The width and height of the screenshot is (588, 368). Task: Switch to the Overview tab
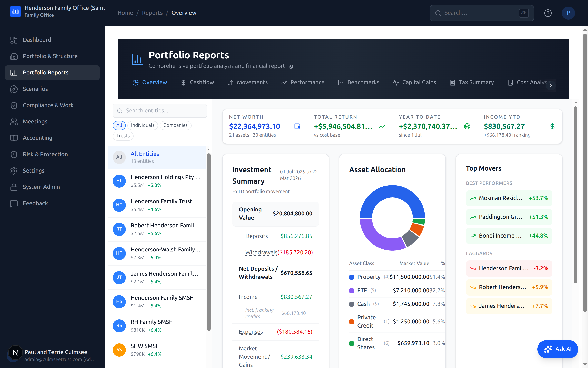click(x=150, y=83)
